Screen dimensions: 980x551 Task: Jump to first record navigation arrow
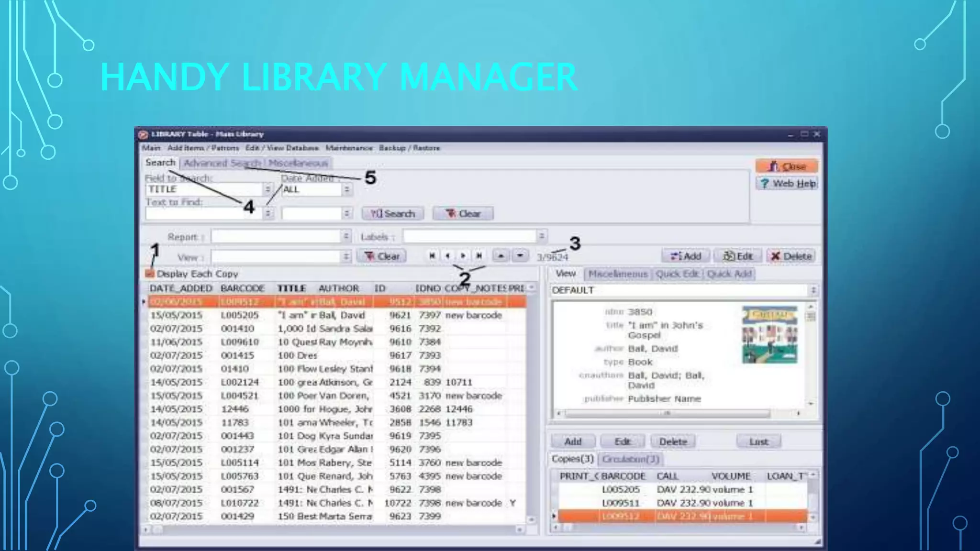432,256
